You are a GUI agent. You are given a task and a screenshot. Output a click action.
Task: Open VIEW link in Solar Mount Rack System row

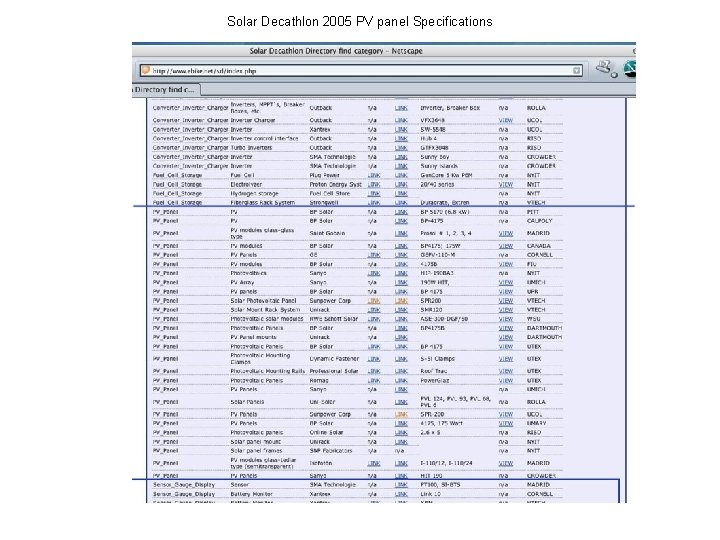506,310
